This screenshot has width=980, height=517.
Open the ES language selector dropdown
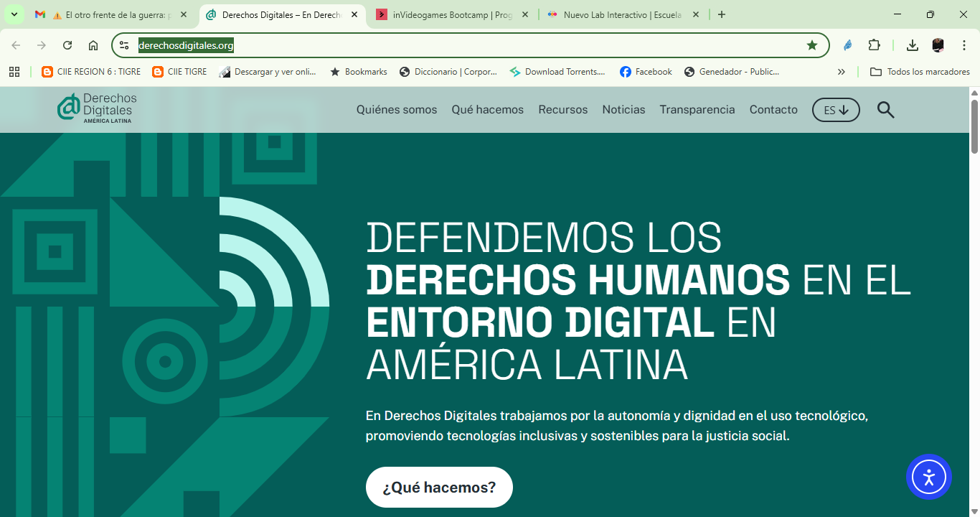coord(835,109)
